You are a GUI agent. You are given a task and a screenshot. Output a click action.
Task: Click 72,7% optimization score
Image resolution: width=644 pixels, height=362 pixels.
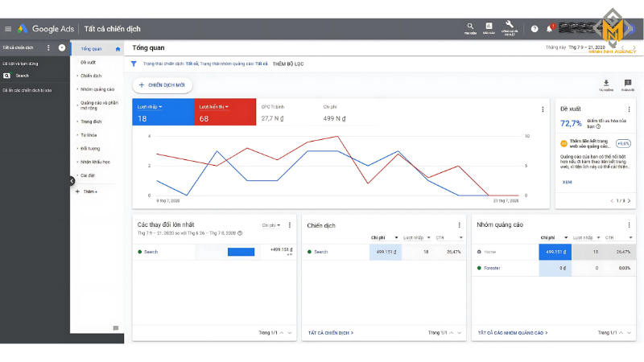point(571,124)
